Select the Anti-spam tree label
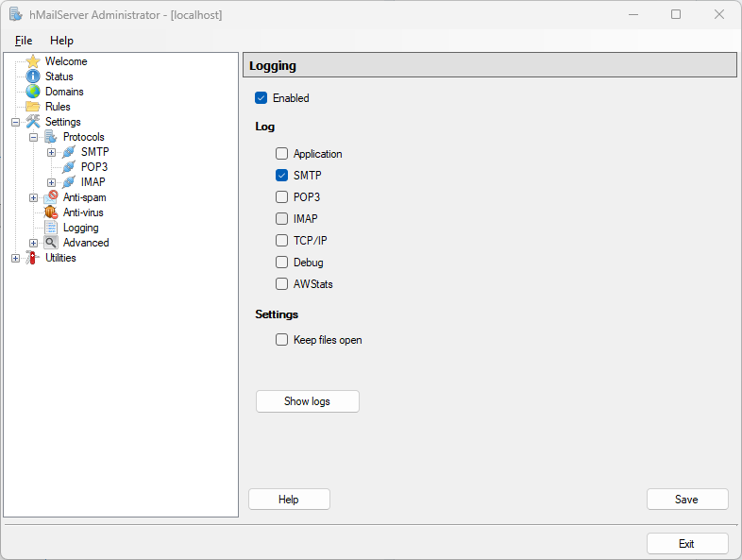Image resolution: width=742 pixels, height=560 pixels. point(85,197)
